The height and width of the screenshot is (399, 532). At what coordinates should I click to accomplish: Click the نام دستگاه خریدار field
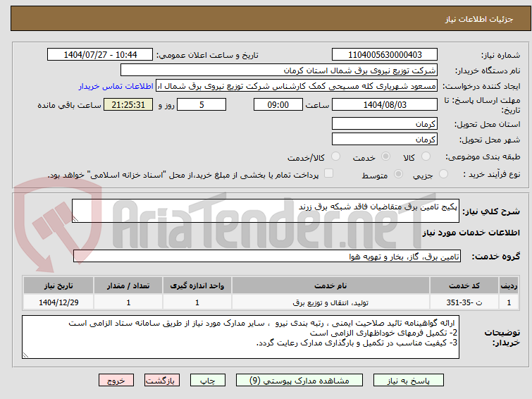pos(279,70)
